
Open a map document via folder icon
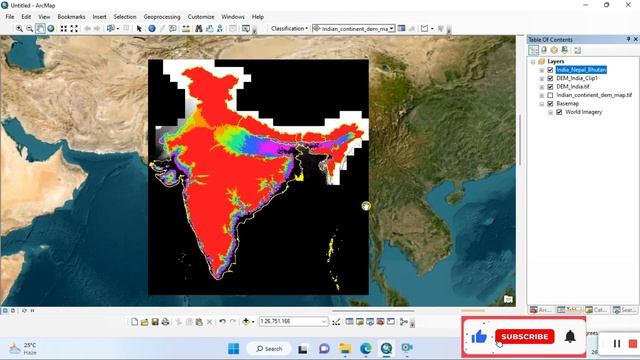[144, 322]
